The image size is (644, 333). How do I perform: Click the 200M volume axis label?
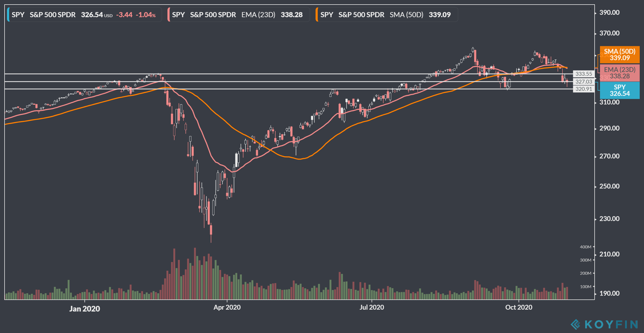pos(586,273)
